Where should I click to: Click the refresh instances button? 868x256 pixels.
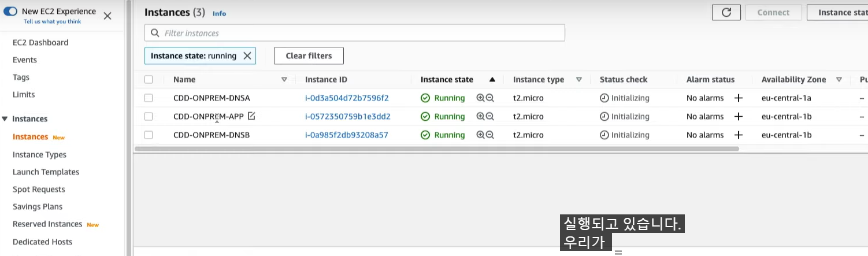(x=726, y=12)
